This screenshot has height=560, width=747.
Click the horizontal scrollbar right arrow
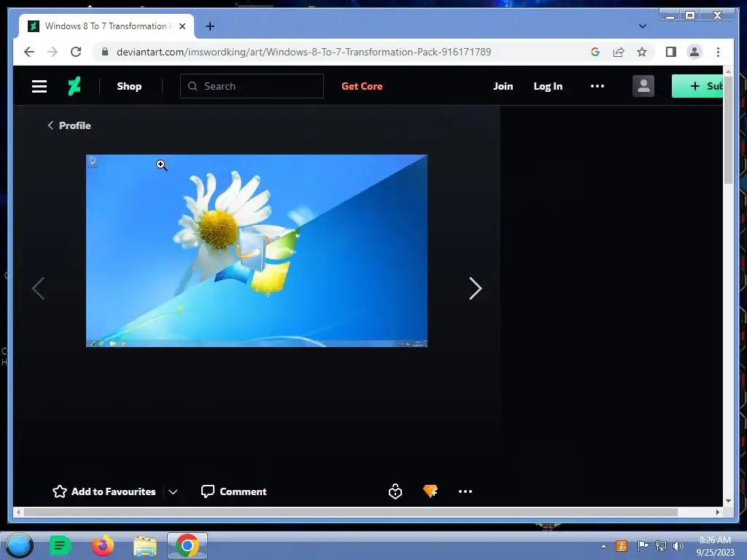(718, 512)
